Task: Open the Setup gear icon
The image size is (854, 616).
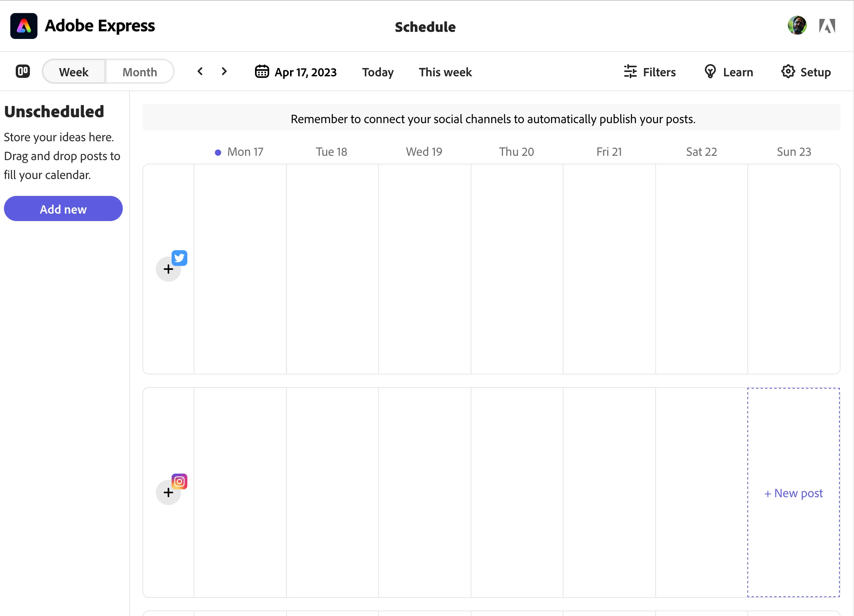Action: point(788,72)
